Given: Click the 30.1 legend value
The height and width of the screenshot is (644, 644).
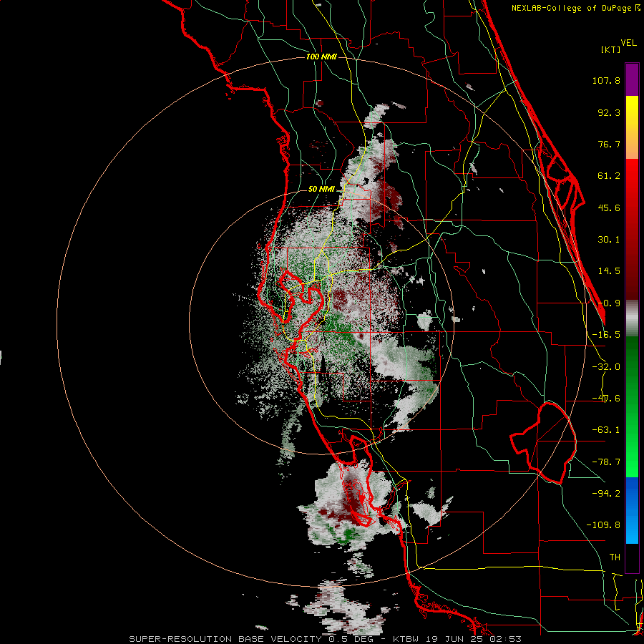Looking at the screenshot, I should click(609, 240).
